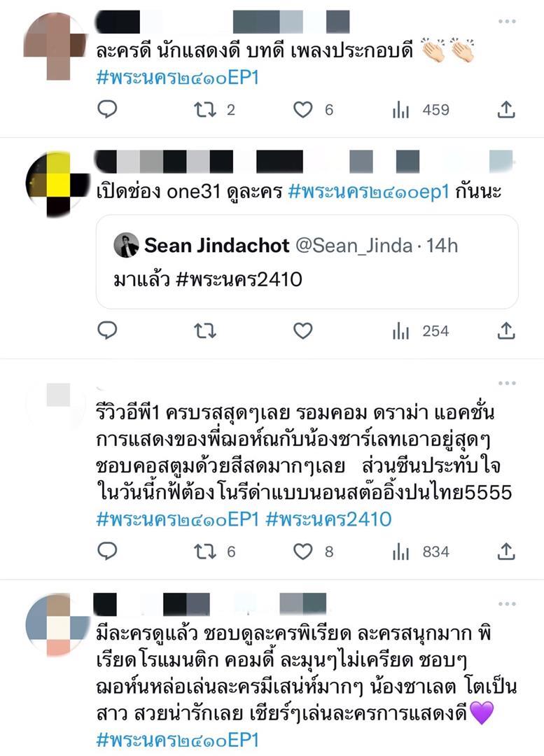Viewport: 544px width, 756px height.
Task: Like the review tweet with 8 likes
Action: pyautogui.click(x=303, y=552)
